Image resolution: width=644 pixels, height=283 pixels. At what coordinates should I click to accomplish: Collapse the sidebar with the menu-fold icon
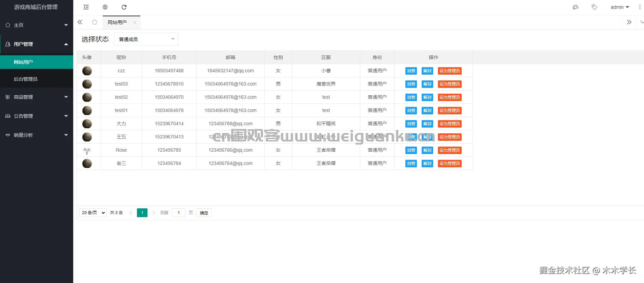coord(86,7)
